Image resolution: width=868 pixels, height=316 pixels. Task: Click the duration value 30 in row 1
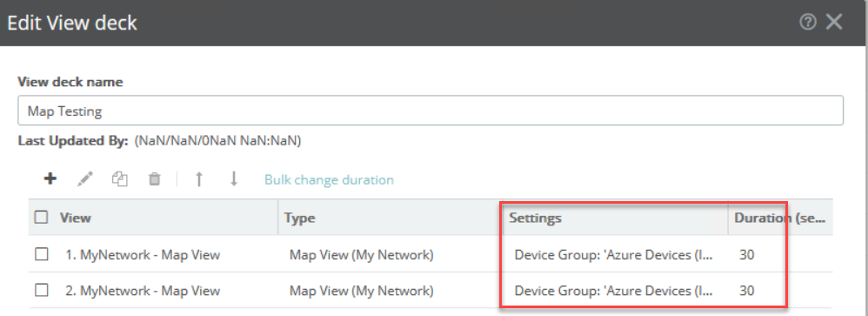[x=747, y=255]
